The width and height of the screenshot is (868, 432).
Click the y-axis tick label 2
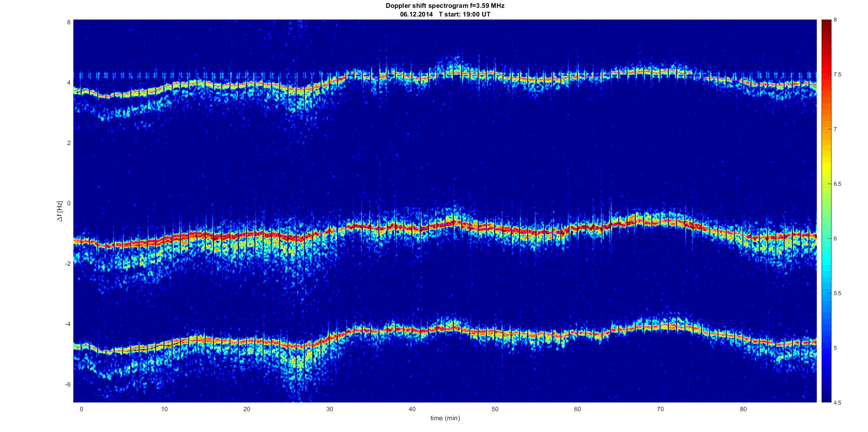[69, 143]
